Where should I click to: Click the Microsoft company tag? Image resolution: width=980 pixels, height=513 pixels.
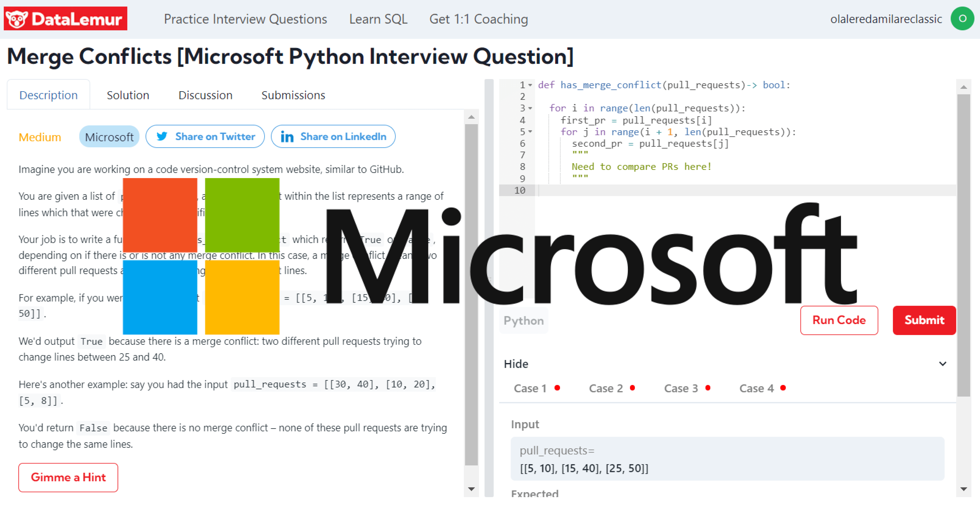point(109,137)
